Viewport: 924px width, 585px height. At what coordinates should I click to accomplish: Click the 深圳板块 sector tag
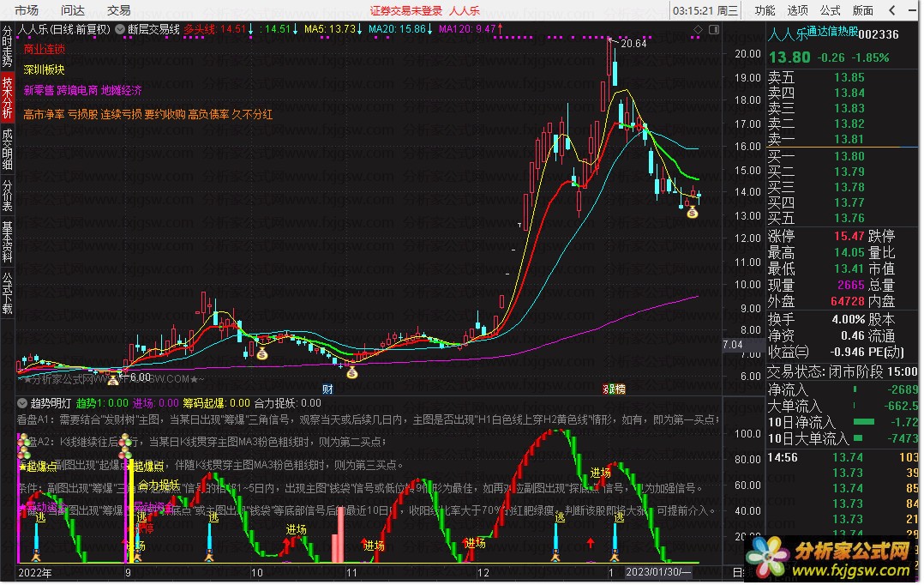click(45, 69)
